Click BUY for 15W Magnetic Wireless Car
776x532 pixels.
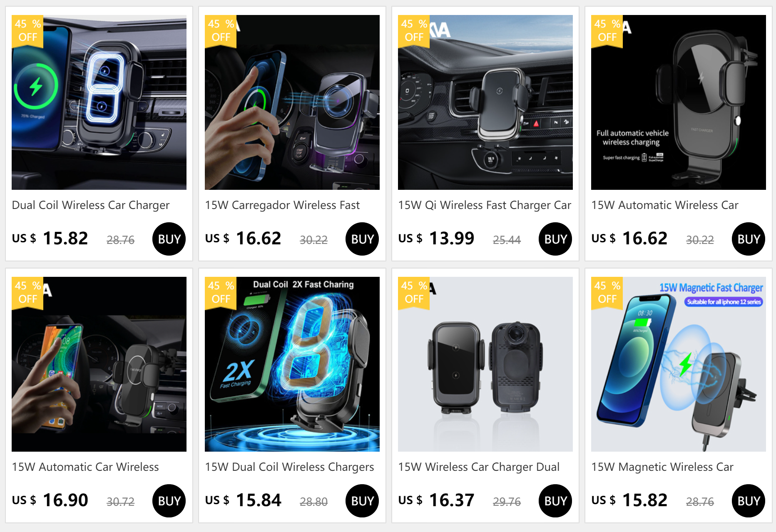(x=749, y=501)
